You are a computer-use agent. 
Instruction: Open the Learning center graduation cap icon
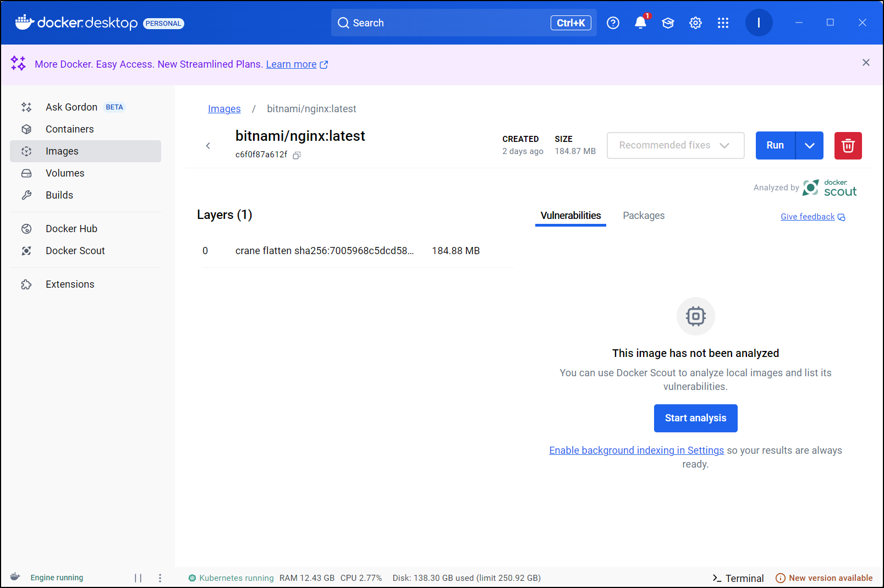pyautogui.click(x=668, y=23)
